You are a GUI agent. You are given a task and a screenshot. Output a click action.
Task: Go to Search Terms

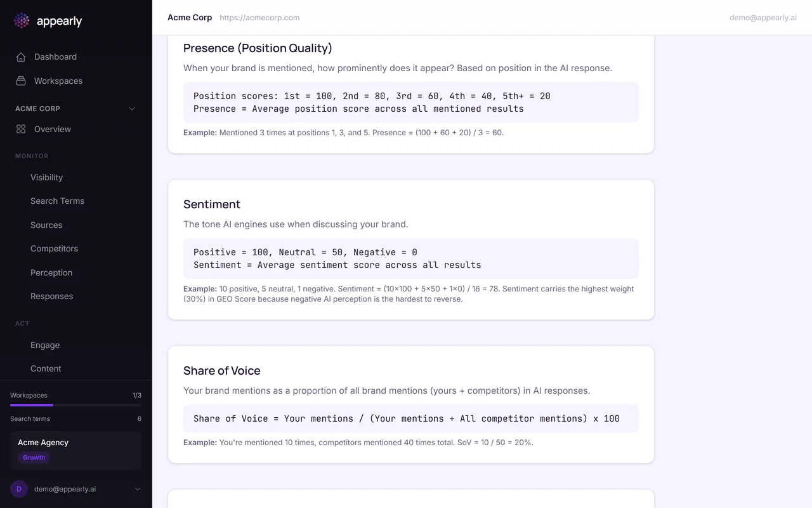(57, 201)
